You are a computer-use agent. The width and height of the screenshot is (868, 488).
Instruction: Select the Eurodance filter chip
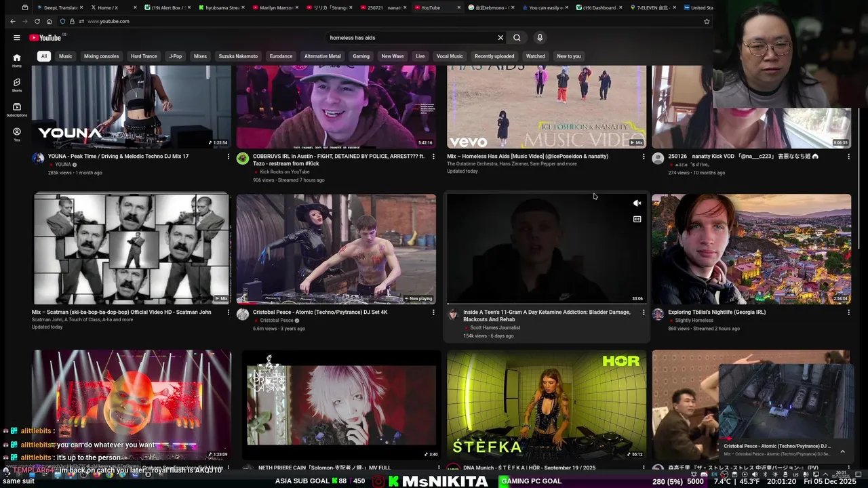coord(281,56)
